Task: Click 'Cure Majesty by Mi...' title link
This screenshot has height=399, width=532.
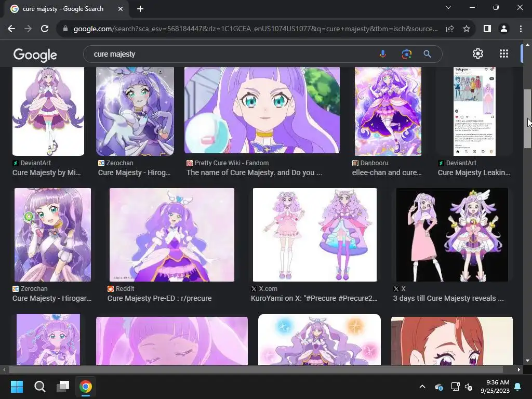Action: click(x=46, y=172)
